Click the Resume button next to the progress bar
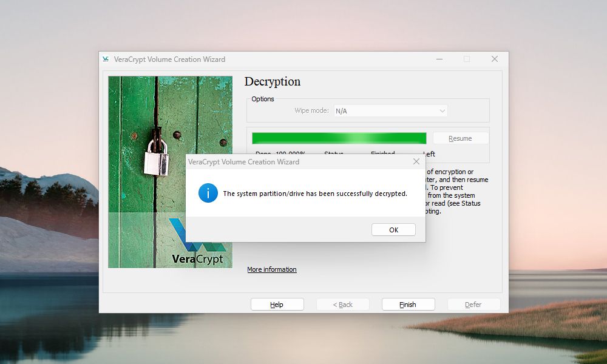Image resolution: width=607 pixels, height=364 pixels. point(460,138)
